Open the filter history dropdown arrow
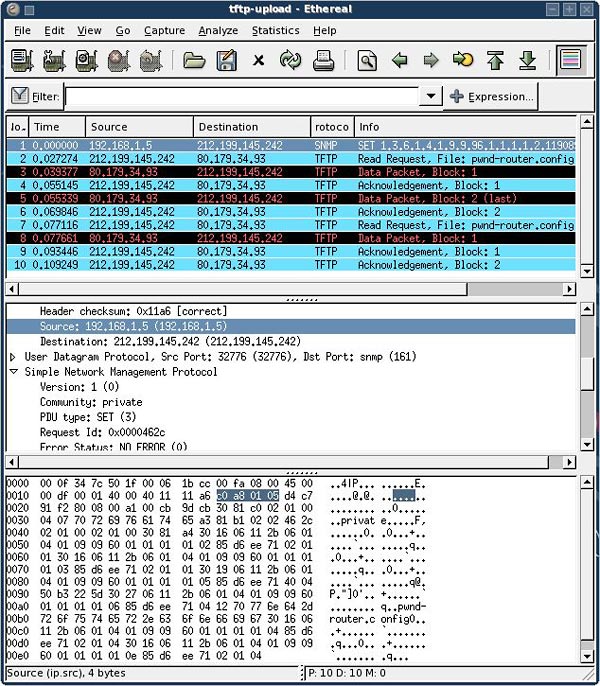Viewport: 600px width, 686px height. pos(430,97)
